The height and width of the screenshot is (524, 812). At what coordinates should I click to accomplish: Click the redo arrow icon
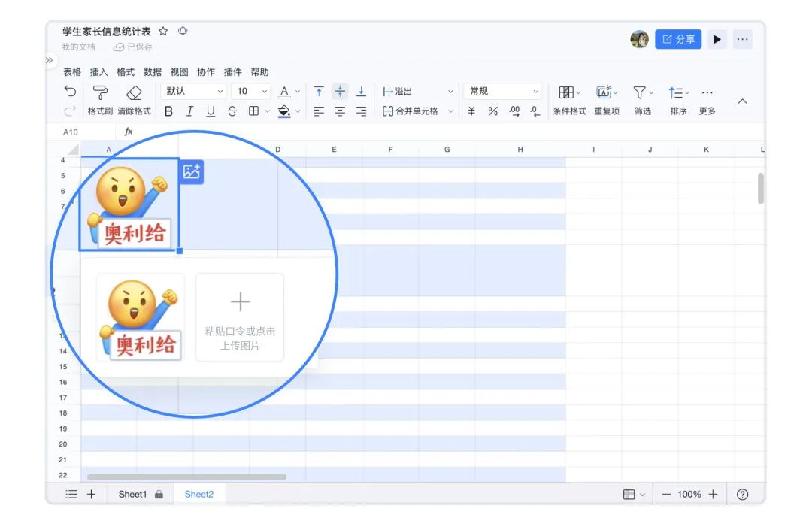pyautogui.click(x=70, y=111)
